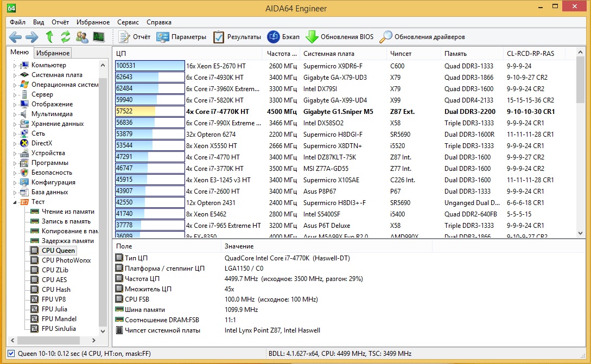Expand the Компьютер tree node

(x=15, y=66)
